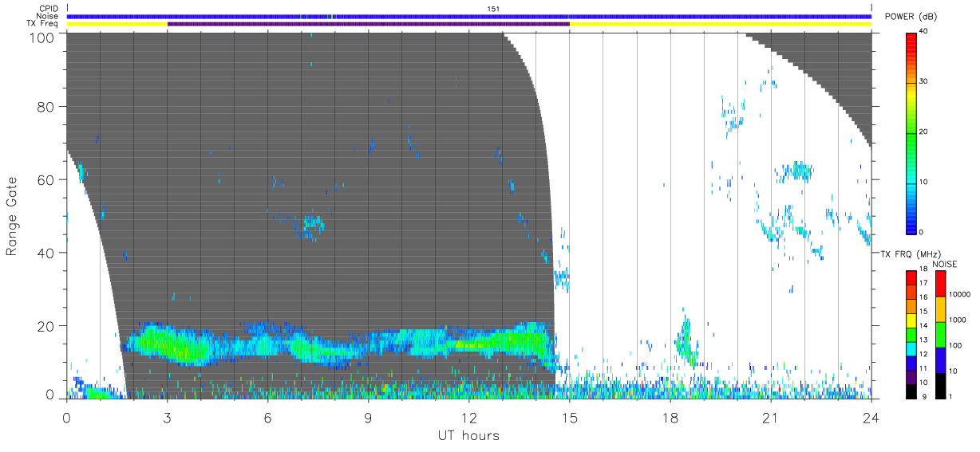Click the 15 tick on UT hours axis

point(569,417)
